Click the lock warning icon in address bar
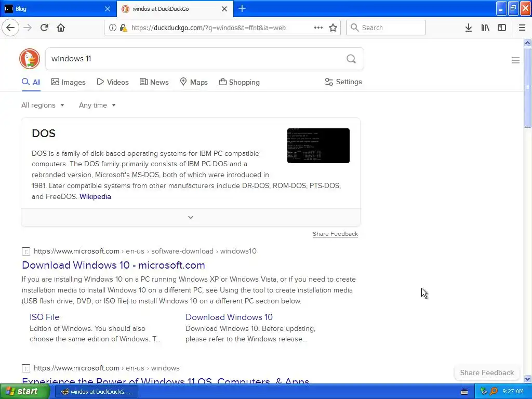Image resolution: width=532 pixels, height=399 pixels. coord(124,28)
